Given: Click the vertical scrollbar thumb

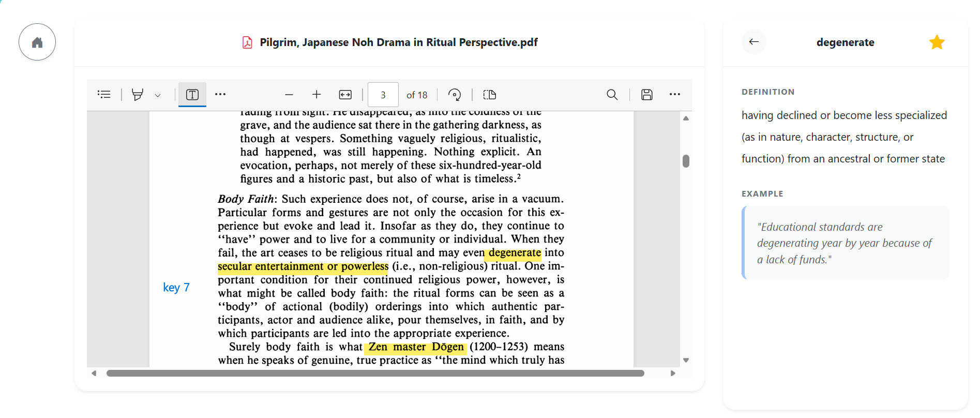Looking at the screenshot, I should [x=686, y=161].
